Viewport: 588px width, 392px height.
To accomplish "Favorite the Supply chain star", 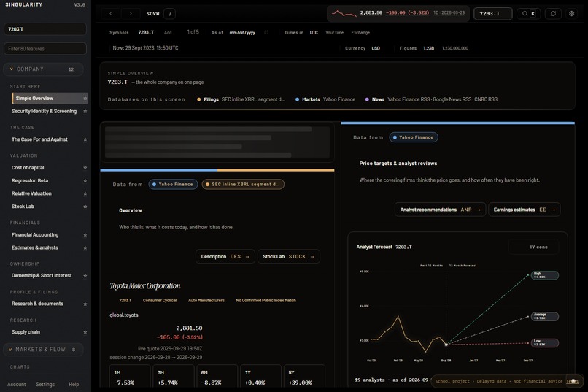I will [x=85, y=332].
